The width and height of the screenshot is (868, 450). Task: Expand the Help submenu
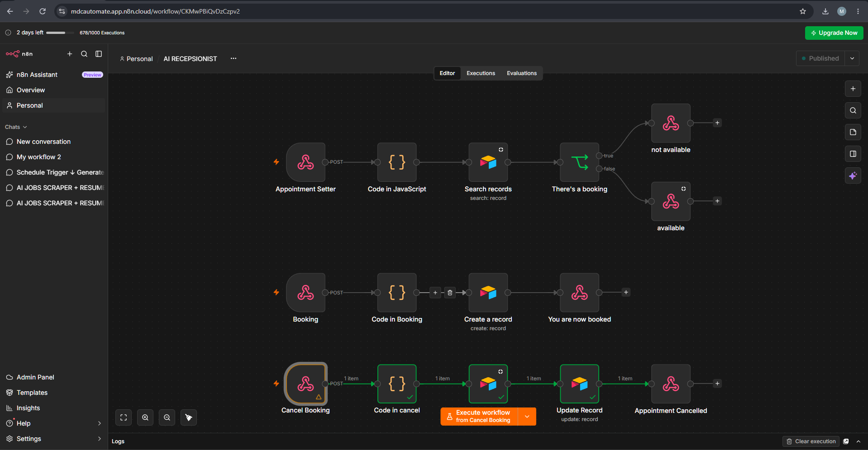coord(100,423)
